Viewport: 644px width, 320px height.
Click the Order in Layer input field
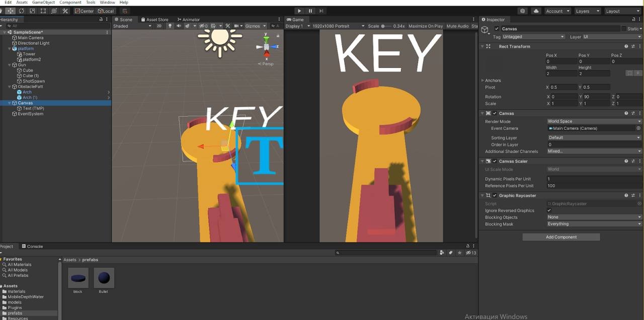[x=594, y=144]
